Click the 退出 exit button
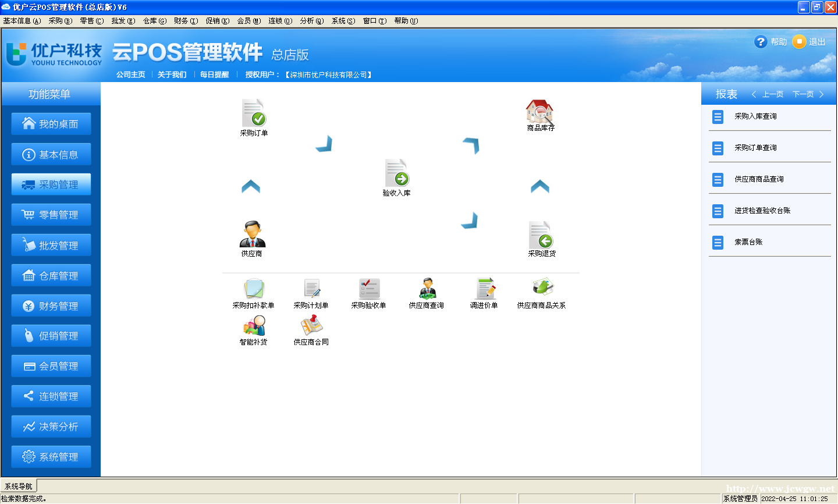Image resolution: width=838 pixels, height=504 pixels. point(810,42)
